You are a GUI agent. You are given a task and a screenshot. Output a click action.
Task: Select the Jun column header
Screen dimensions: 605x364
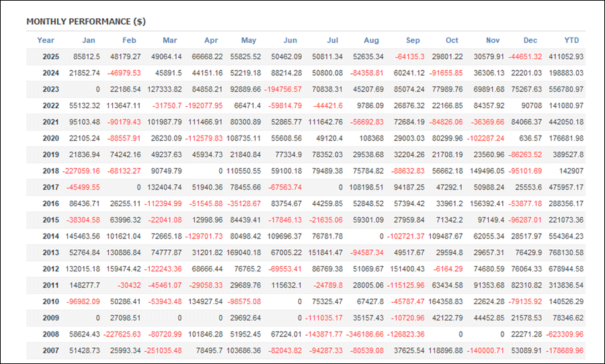(x=290, y=40)
